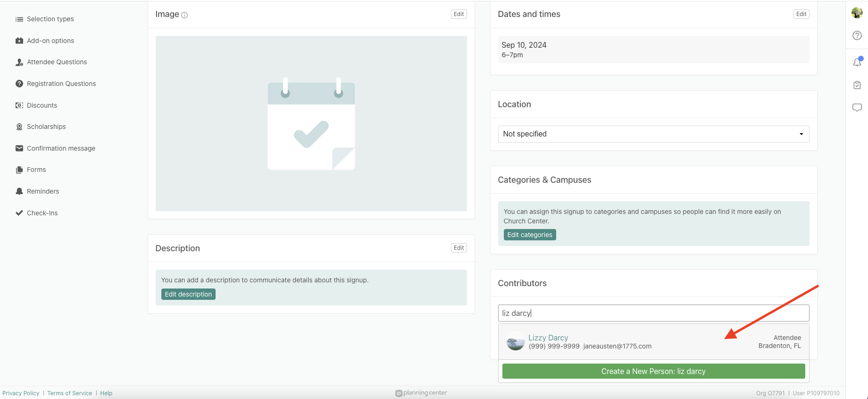Open the Privacy Policy link
Viewport: 868px width, 399px height.
tap(21, 393)
